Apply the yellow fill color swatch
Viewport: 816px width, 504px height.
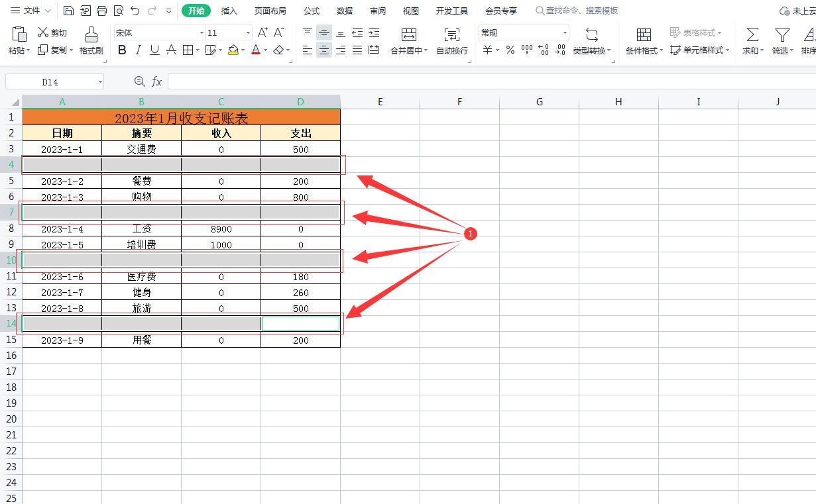pyautogui.click(x=233, y=50)
